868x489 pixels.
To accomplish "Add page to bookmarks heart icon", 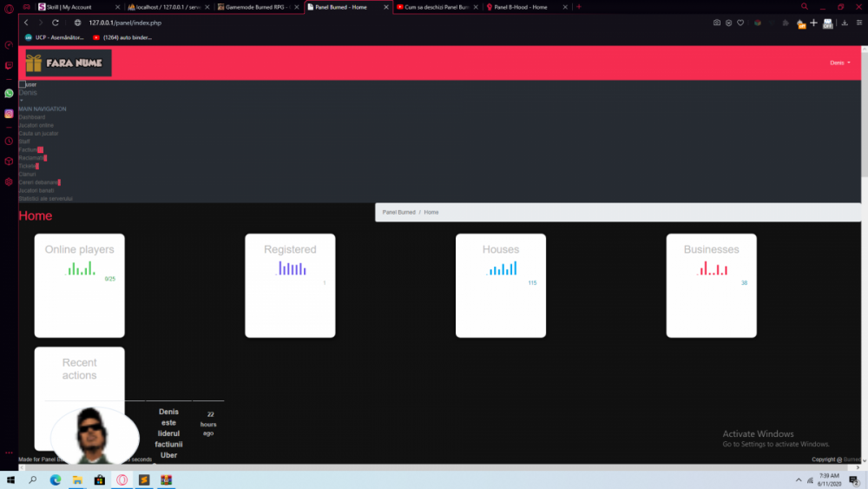I will tap(740, 23).
